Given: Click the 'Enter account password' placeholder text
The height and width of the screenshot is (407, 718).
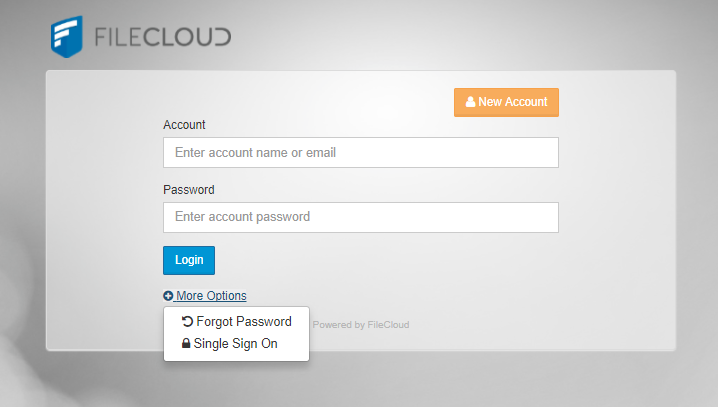Looking at the screenshot, I should pos(243,217).
